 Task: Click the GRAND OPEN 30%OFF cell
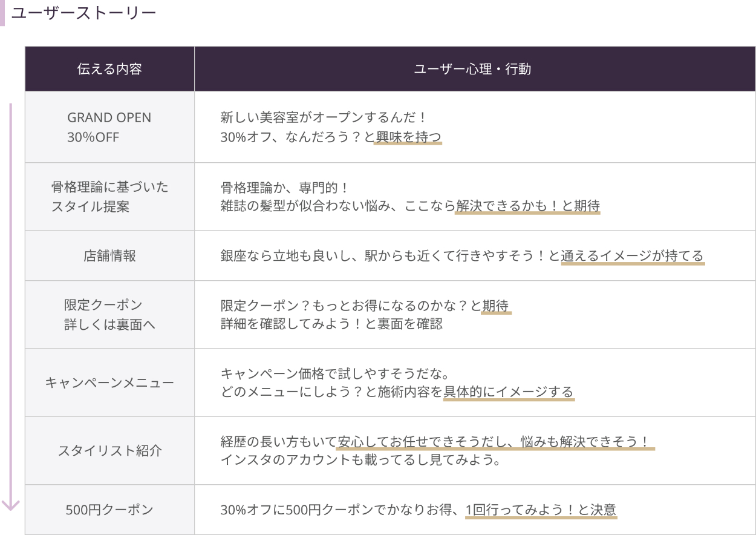(x=109, y=127)
